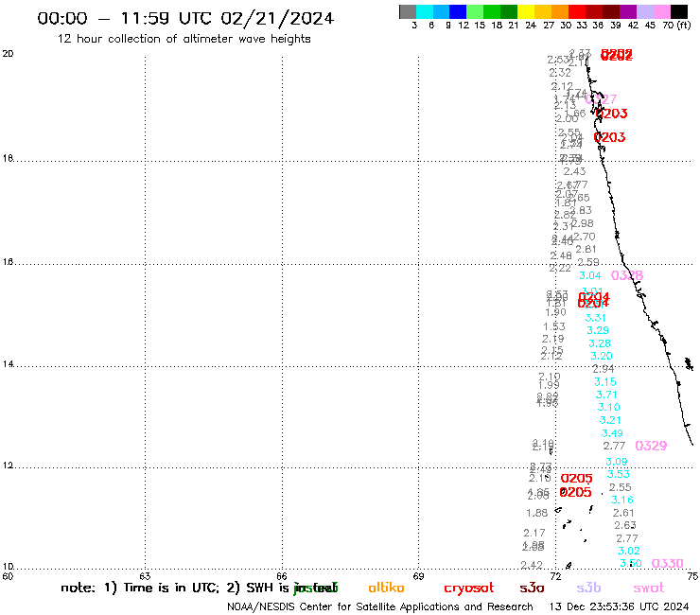Select the cyan "3.50" wave height value
The height and width of the screenshot is (615, 700).
click(x=631, y=564)
